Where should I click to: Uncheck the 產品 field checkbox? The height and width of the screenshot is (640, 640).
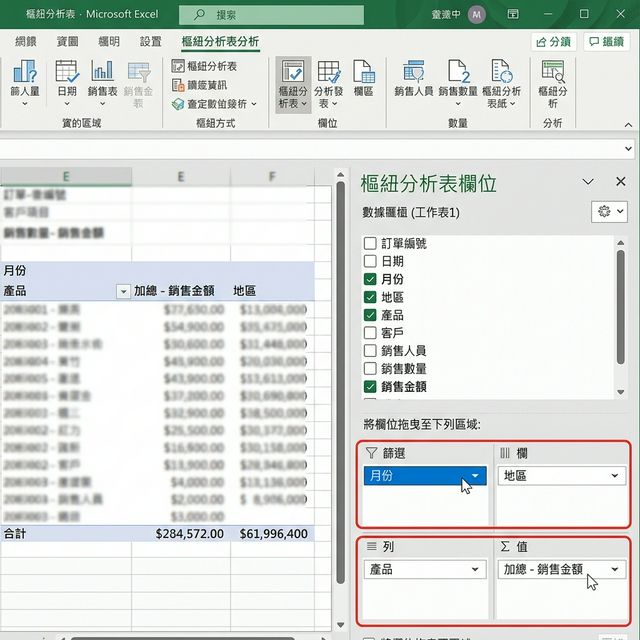click(x=370, y=315)
